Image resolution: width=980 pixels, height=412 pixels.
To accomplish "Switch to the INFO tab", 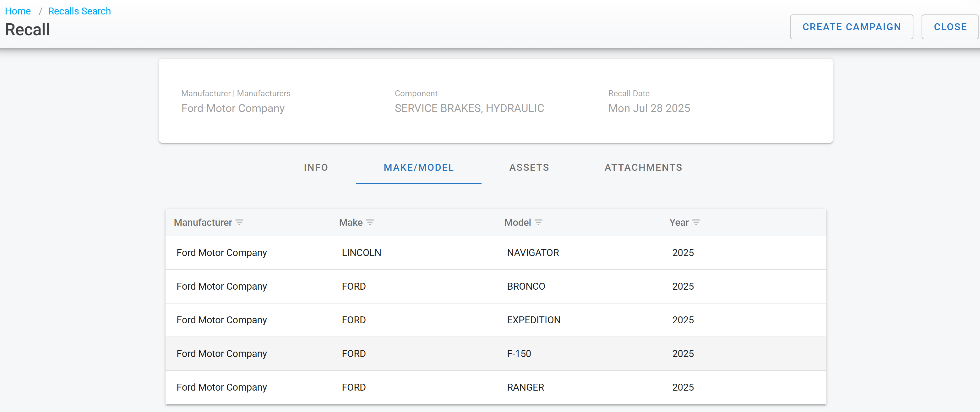I will [316, 168].
